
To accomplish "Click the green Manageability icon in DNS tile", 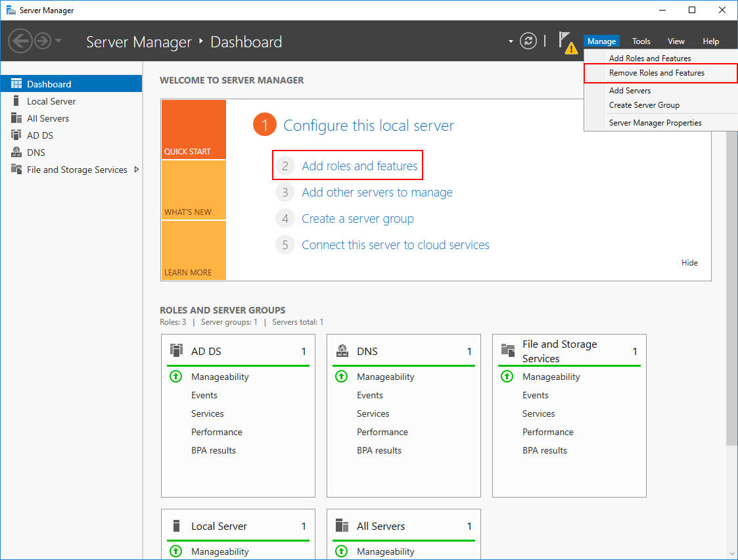I will pyautogui.click(x=341, y=377).
